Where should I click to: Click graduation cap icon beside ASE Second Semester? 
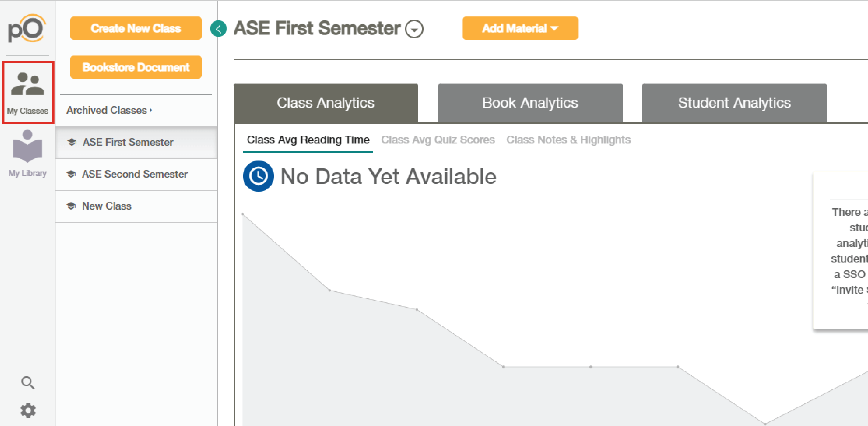pyautogui.click(x=71, y=174)
